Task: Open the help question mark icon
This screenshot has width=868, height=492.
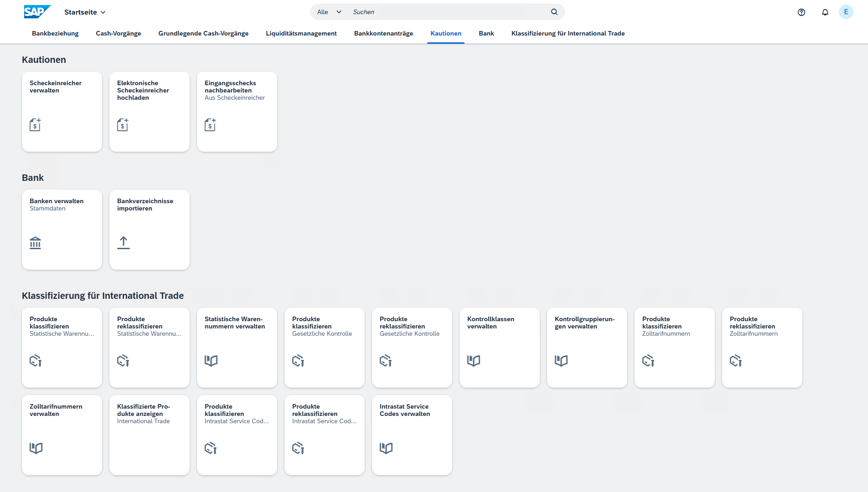Action: (801, 12)
